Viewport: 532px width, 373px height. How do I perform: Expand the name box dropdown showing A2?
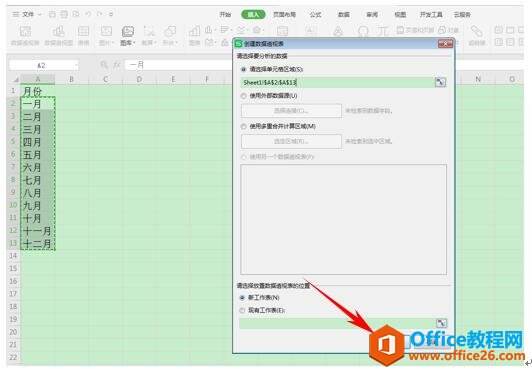click(x=76, y=65)
